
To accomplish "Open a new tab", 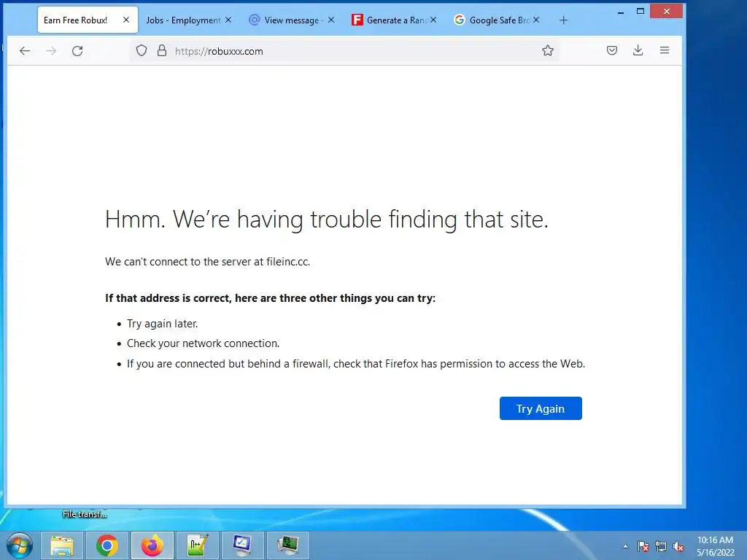I will (x=564, y=20).
